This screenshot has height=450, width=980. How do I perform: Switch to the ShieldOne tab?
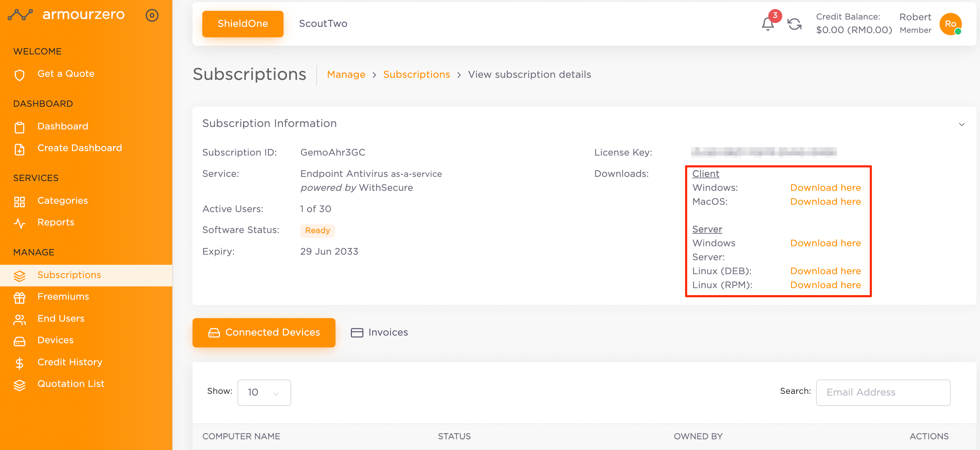pos(243,24)
